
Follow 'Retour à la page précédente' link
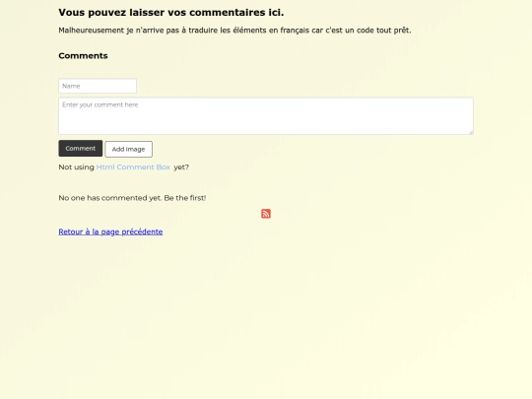point(110,232)
